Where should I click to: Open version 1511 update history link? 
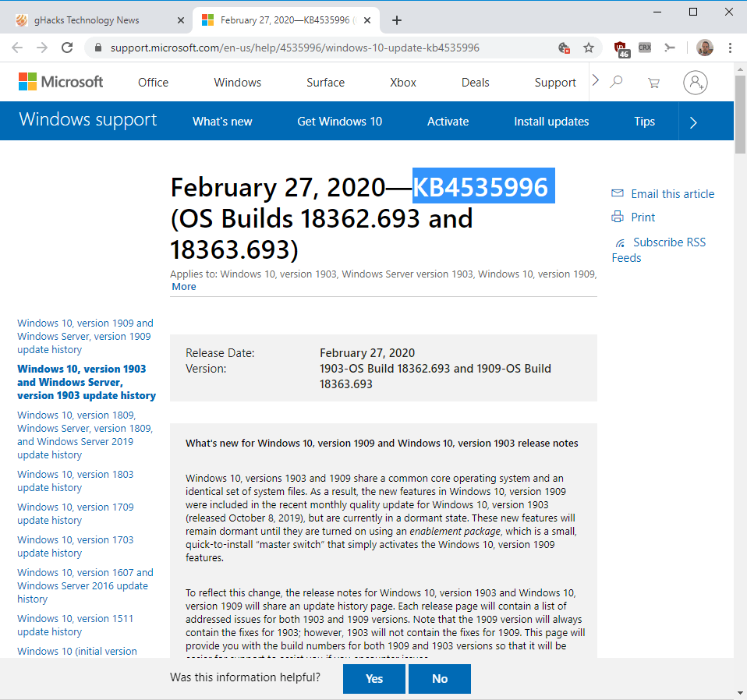click(x=75, y=624)
